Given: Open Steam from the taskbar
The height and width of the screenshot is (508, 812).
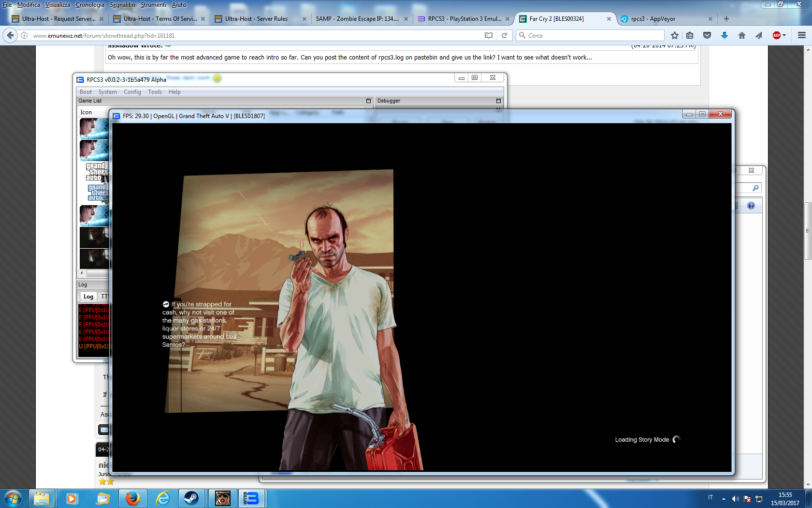Looking at the screenshot, I should [191, 498].
